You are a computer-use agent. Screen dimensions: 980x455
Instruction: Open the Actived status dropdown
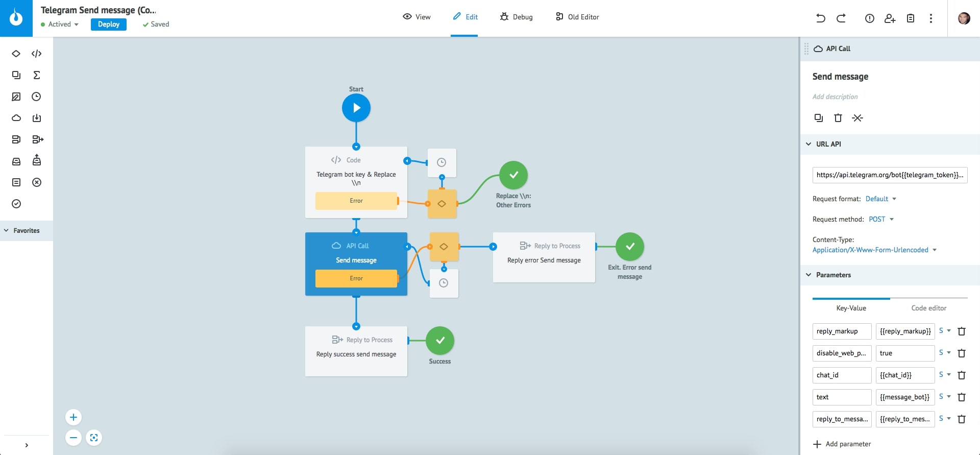click(60, 24)
